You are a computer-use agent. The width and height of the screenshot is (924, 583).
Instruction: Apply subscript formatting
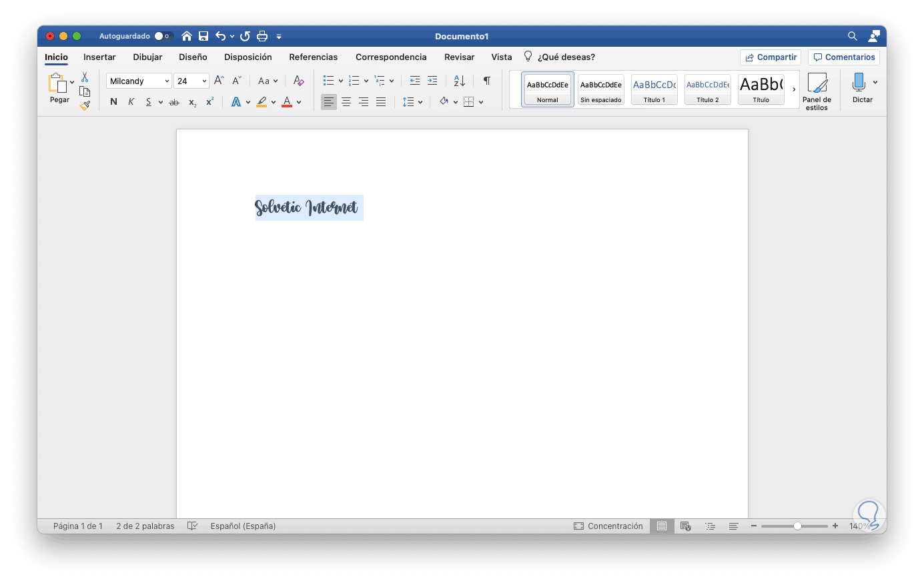[x=192, y=102]
